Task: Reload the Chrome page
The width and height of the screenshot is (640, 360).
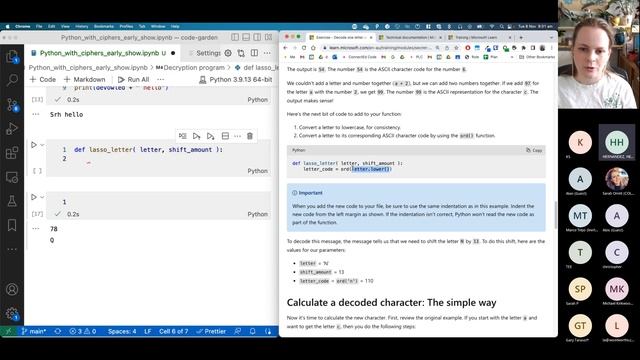Action: [304, 48]
